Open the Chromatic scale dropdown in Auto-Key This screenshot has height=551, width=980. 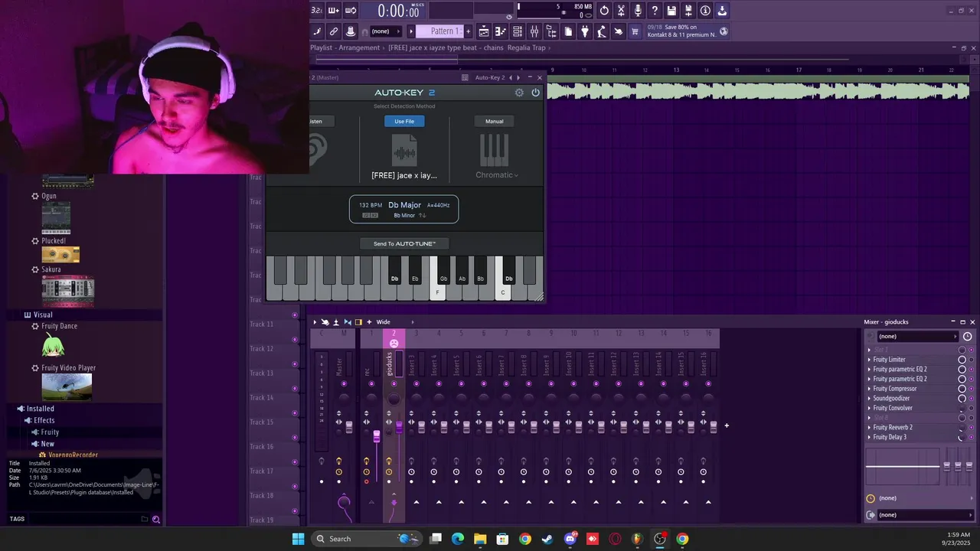(497, 175)
